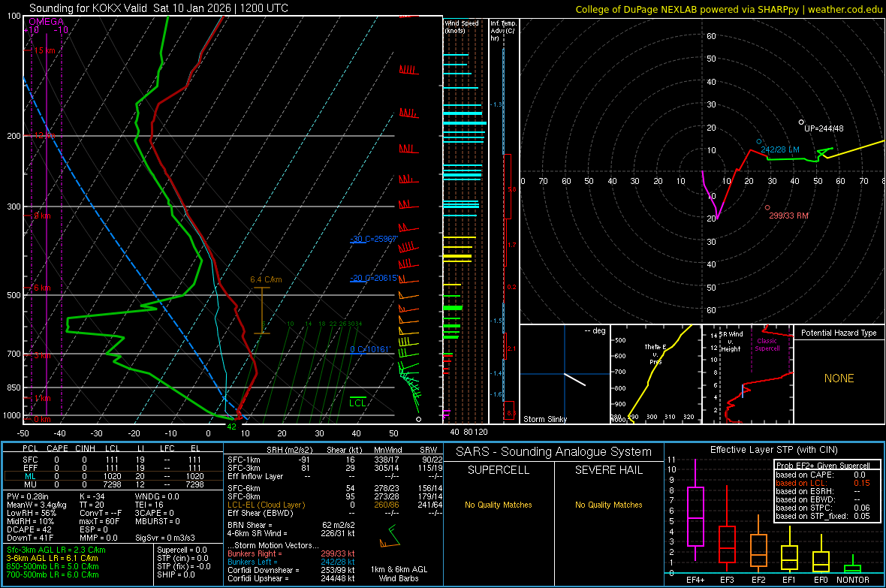Click the red 'based on LCL:' probability row
886x588 pixels.
823,483
